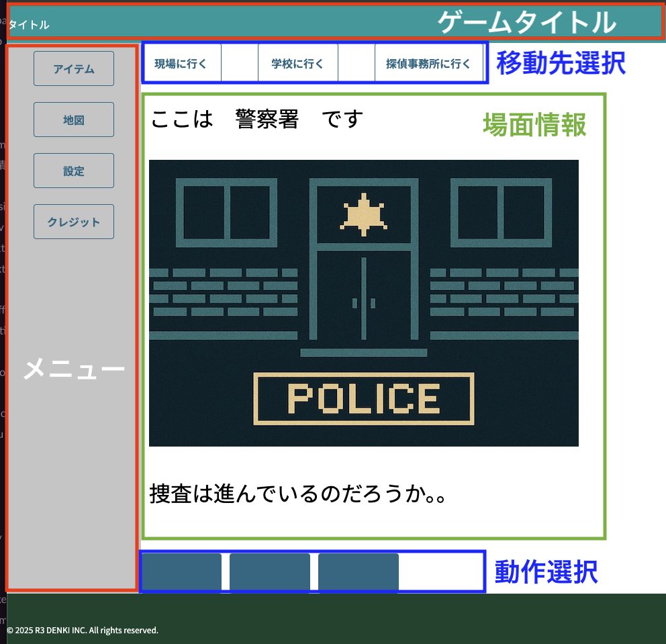The width and height of the screenshot is (666, 644).
Task: Click the right window of police building
Action: point(500,212)
